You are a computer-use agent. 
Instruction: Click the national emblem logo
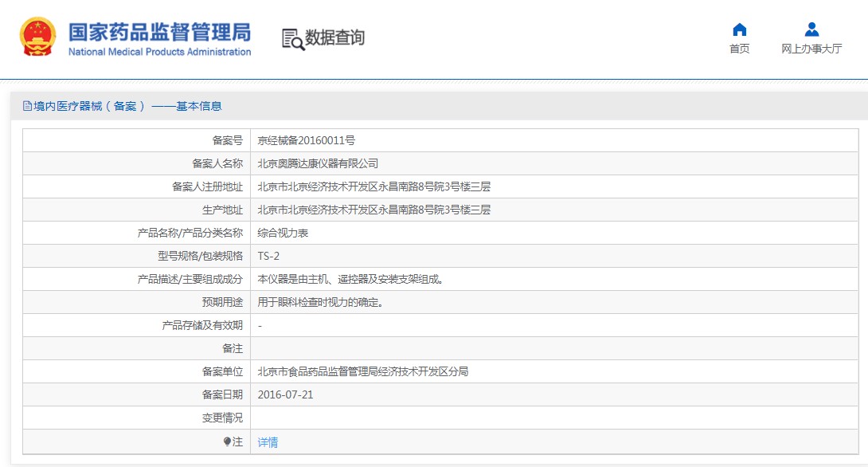coord(37,37)
